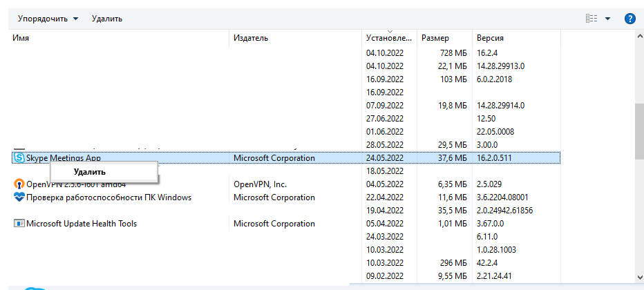
Task: Open the blue Help question mark icon
Action: click(630, 19)
